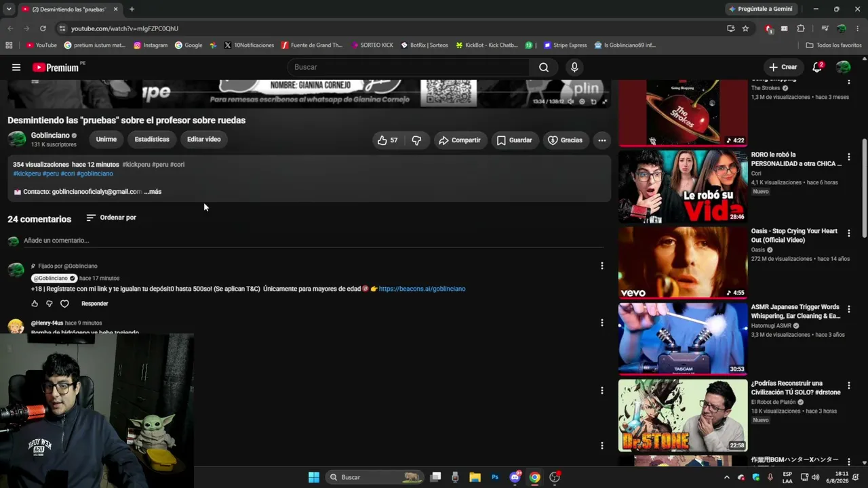Open the YouTube account avatar menu
The width and height of the screenshot is (868, 488).
point(844,67)
